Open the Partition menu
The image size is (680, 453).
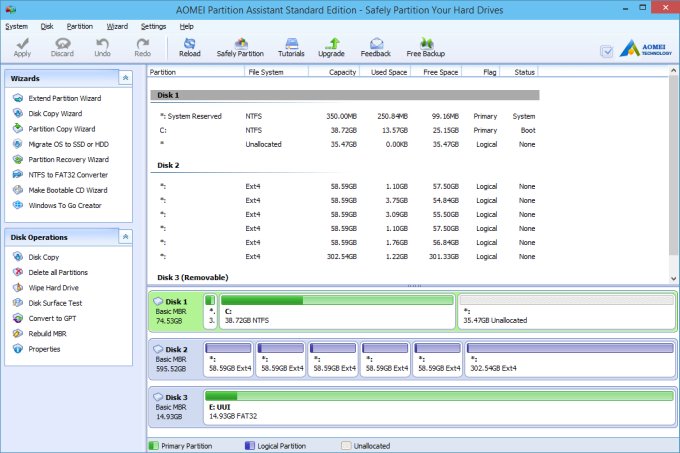[x=80, y=25]
